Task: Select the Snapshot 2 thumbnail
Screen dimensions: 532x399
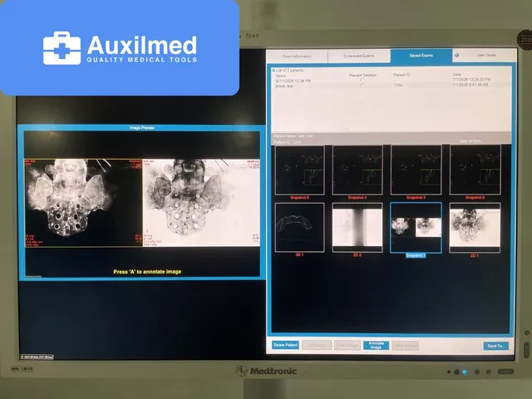Action: 475,170
